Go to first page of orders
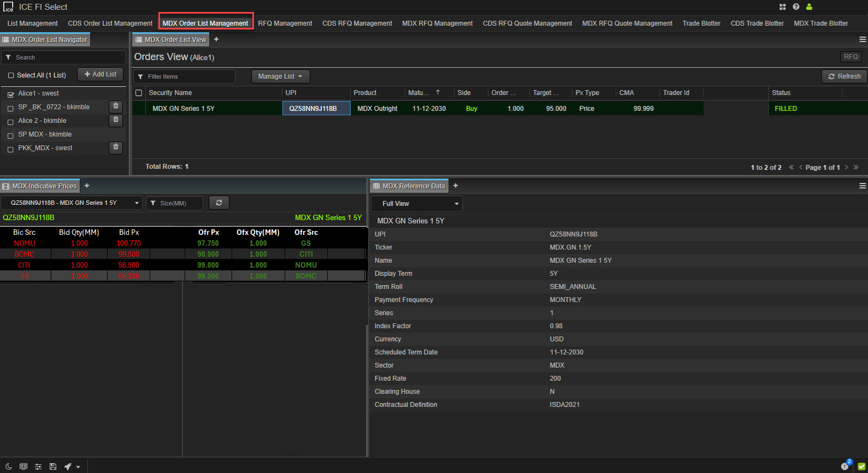The width and height of the screenshot is (868, 473). [792, 167]
